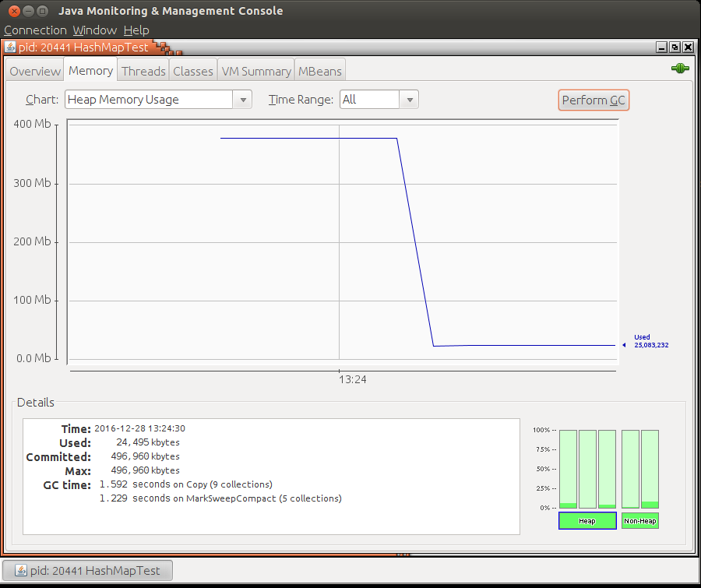Click the pid 20441 HashMapTest taskbar button
Image resolution: width=701 pixels, height=588 pixels.
pyautogui.click(x=87, y=571)
